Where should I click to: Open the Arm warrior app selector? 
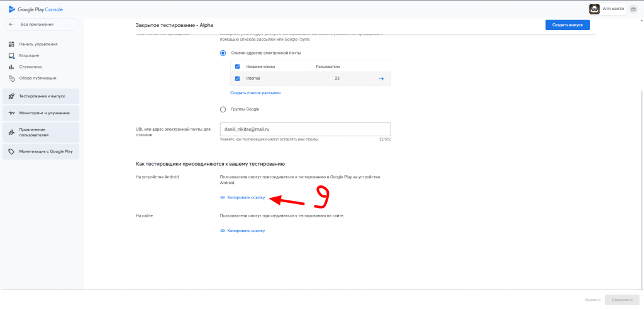point(608,9)
